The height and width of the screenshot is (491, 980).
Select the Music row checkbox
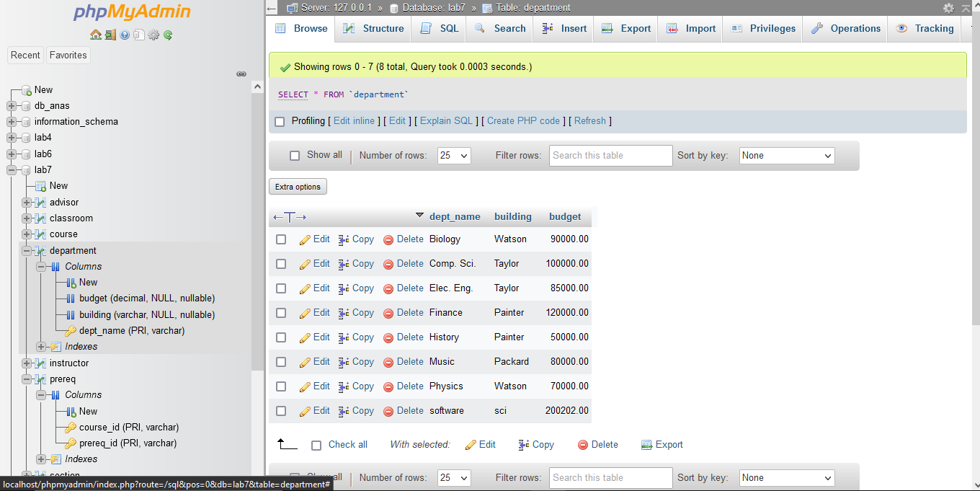(x=281, y=362)
